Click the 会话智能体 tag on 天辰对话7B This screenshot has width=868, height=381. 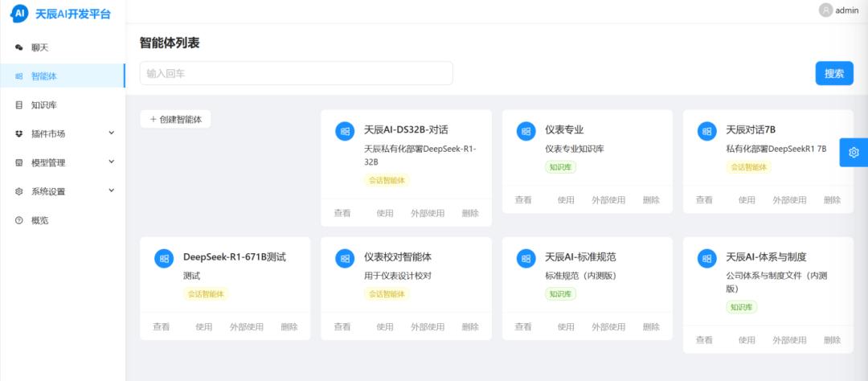pos(748,166)
